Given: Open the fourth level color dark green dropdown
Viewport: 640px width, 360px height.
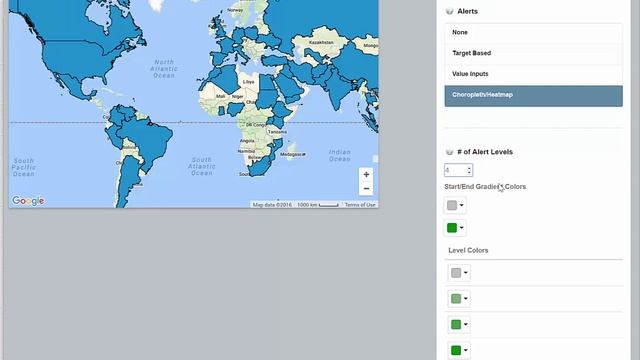Looking at the screenshot, I should (459, 350).
